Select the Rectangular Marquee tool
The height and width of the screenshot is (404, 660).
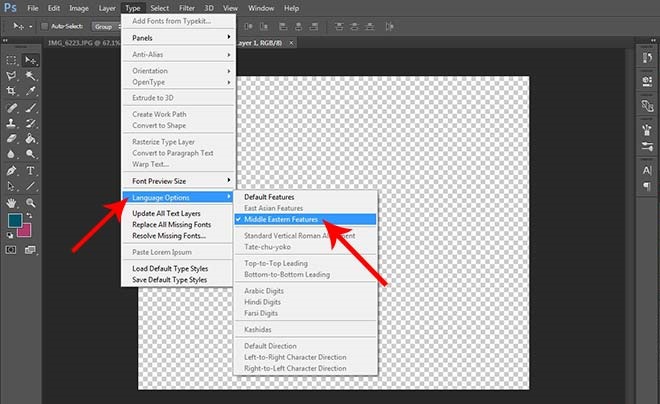point(12,60)
